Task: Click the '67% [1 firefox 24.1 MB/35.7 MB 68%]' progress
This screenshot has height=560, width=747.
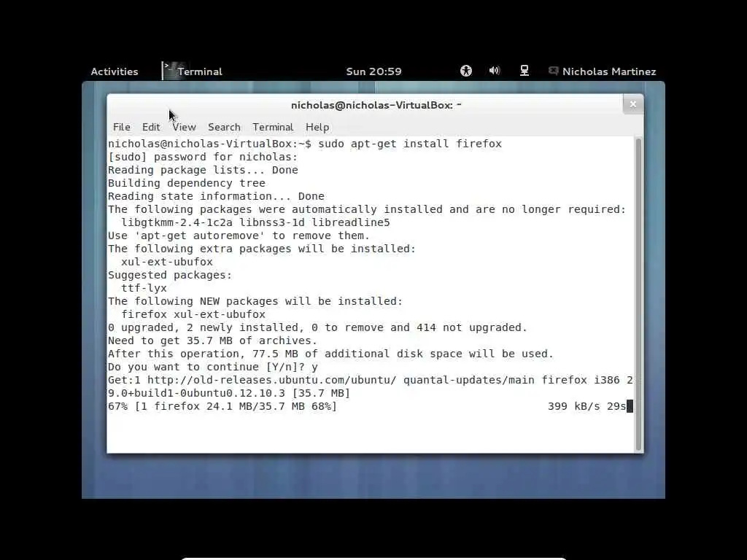Action: click(222, 406)
